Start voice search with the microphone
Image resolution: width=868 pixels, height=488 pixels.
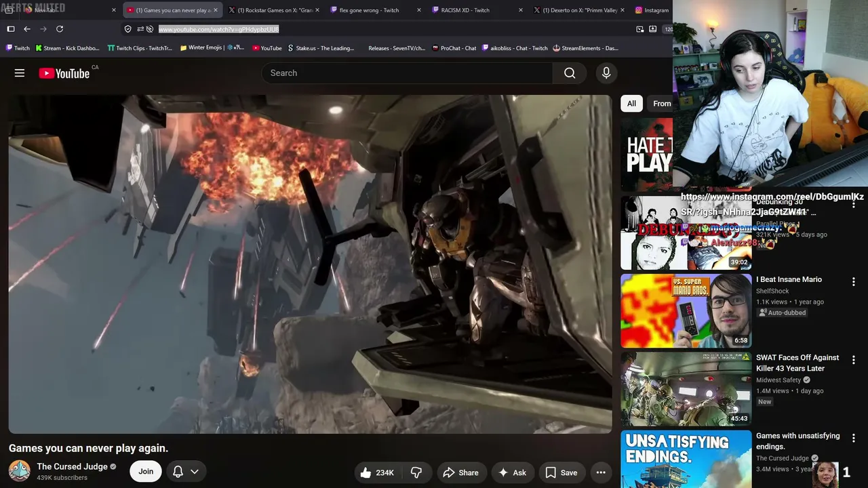pos(606,73)
